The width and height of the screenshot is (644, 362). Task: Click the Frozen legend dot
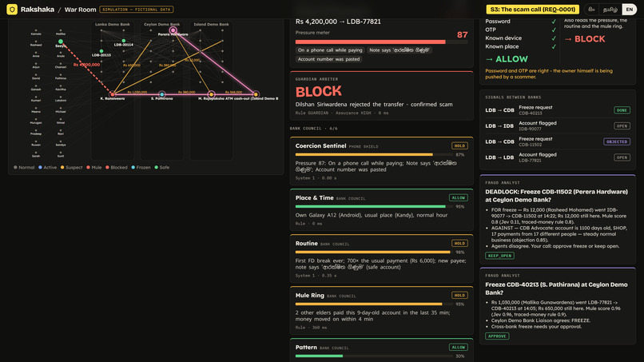click(133, 167)
